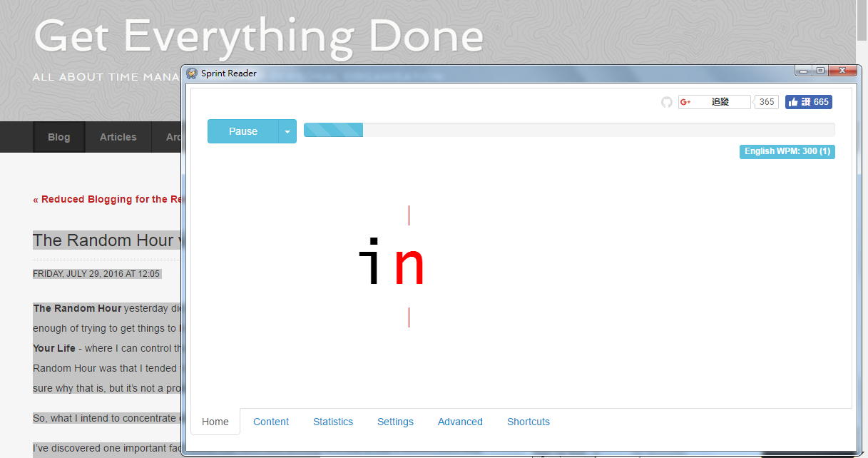This screenshot has width=868, height=458.
Task: Open the Advanced tab
Action: [x=460, y=422]
